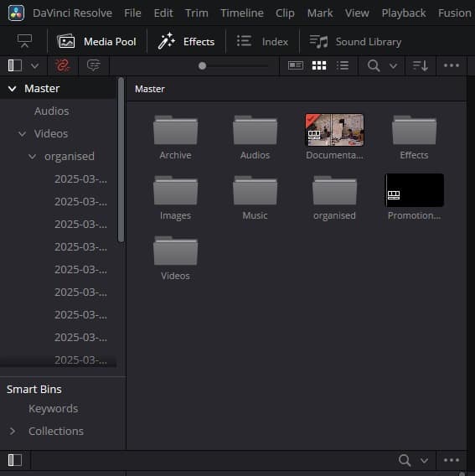Open the View menu

(x=357, y=13)
